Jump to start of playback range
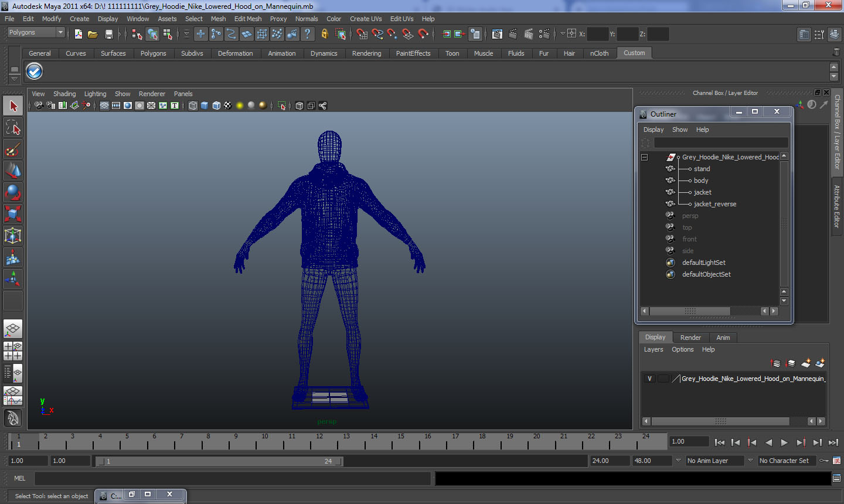Screen dimensions: 844x504 tap(720, 442)
